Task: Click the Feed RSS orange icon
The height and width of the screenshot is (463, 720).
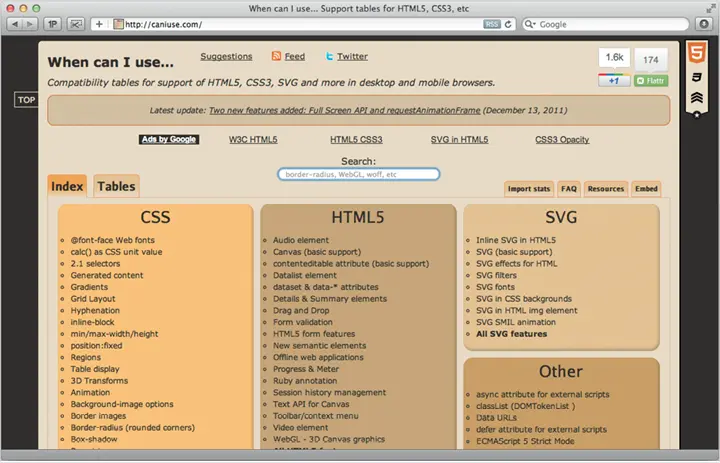Action: [x=276, y=56]
